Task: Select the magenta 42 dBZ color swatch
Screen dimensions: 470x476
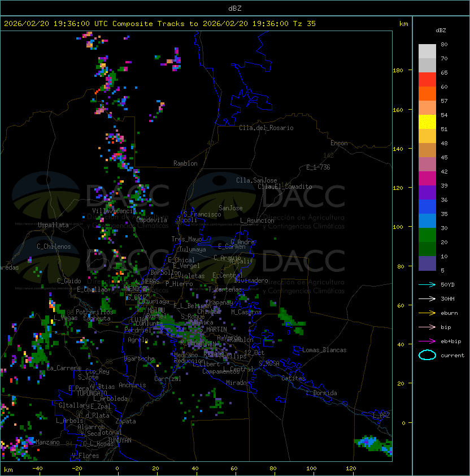Action: point(427,179)
